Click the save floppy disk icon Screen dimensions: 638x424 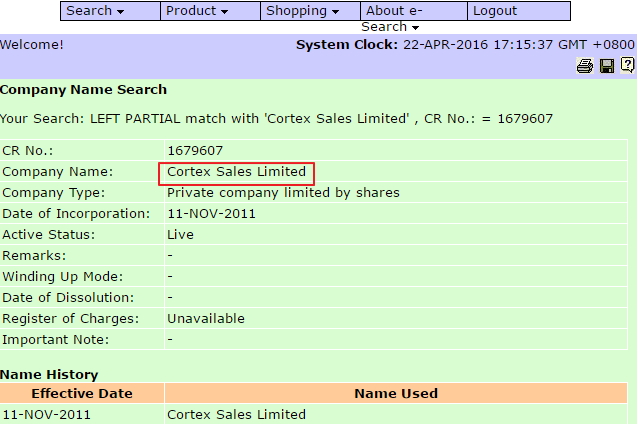coord(607,66)
